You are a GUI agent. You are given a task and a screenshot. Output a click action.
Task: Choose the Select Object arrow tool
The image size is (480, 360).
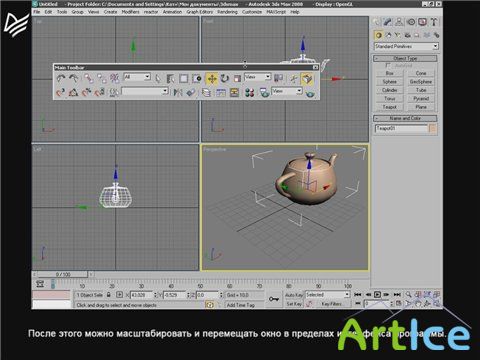tap(158, 79)
